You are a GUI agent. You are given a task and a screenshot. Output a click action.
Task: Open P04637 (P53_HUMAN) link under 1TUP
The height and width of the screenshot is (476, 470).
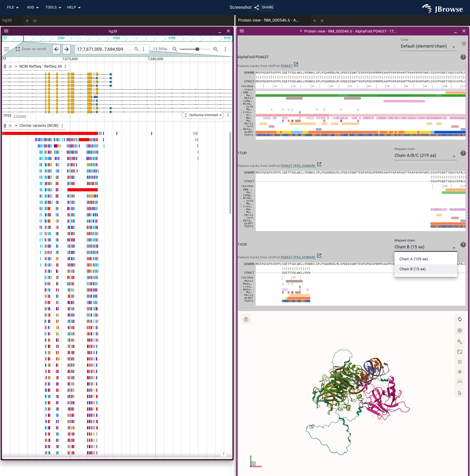(298, 166)
